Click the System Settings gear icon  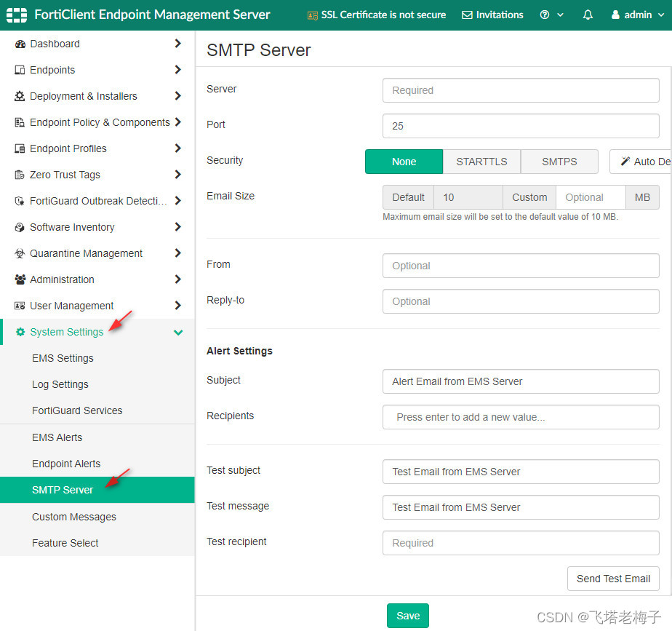20,332
